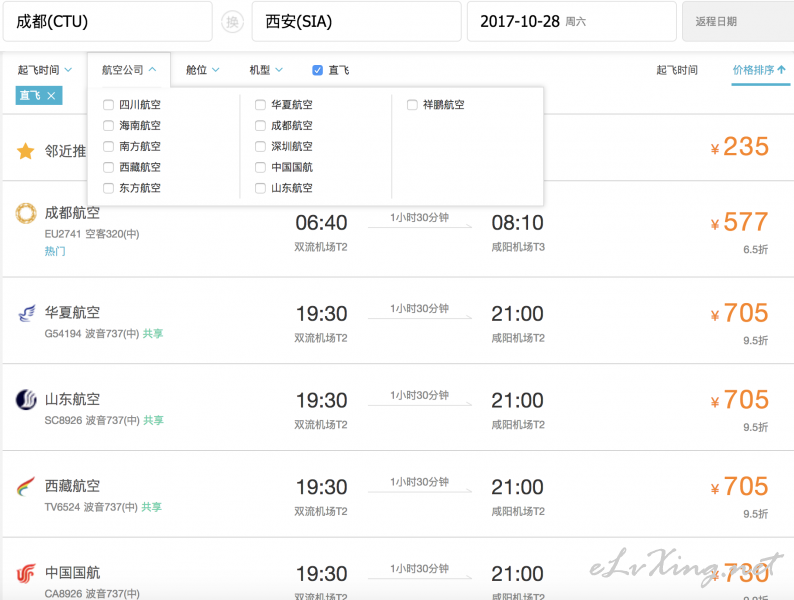Check the 四川航空 checkbox
794x600 pixels.
click(x=108, y=105)
